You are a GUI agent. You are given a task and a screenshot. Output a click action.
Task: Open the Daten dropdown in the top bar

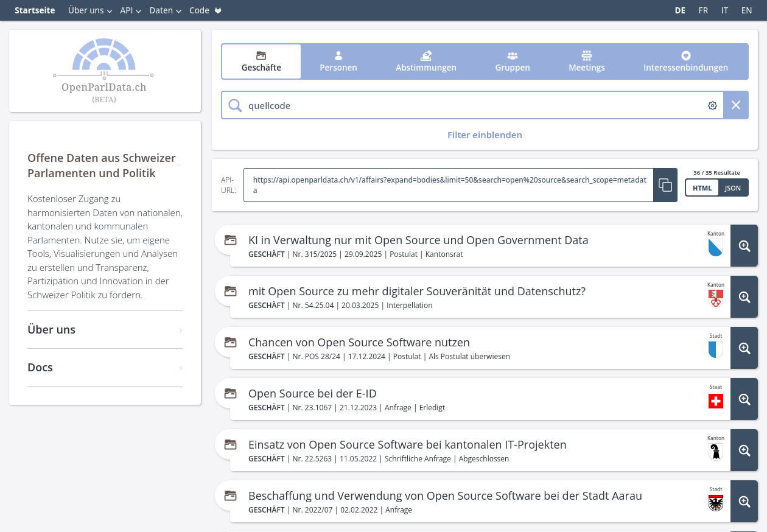(x=161, y=10)
